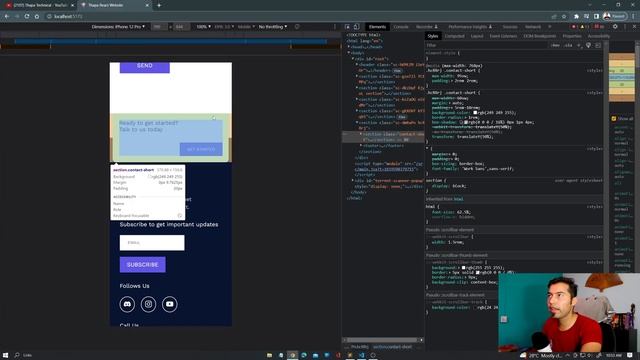Click the red errors counter badge
Image resolution: width=640 pixels, height=360 pixels.
click(575, 27)
